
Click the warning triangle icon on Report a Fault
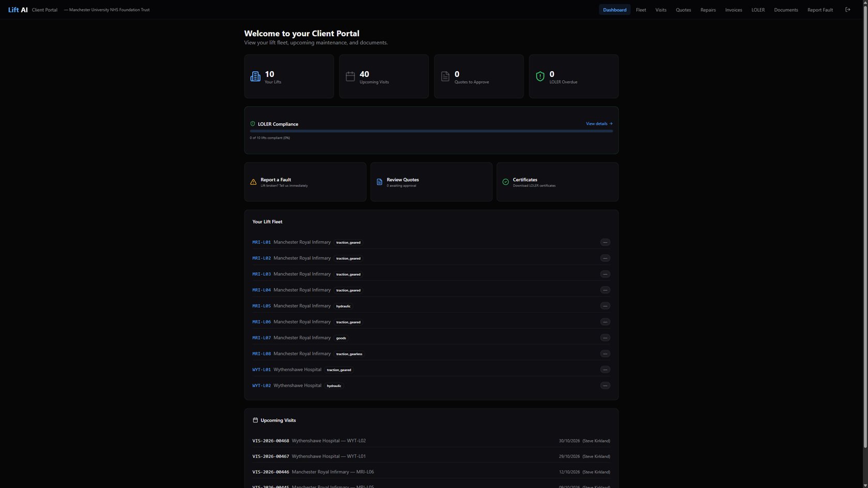(253, 182)
